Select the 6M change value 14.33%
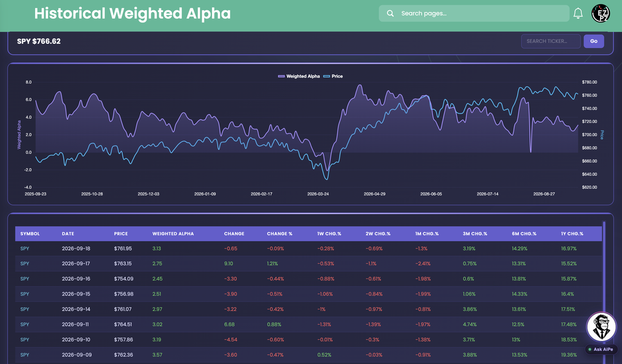The image size is (622, 364). 520,294
